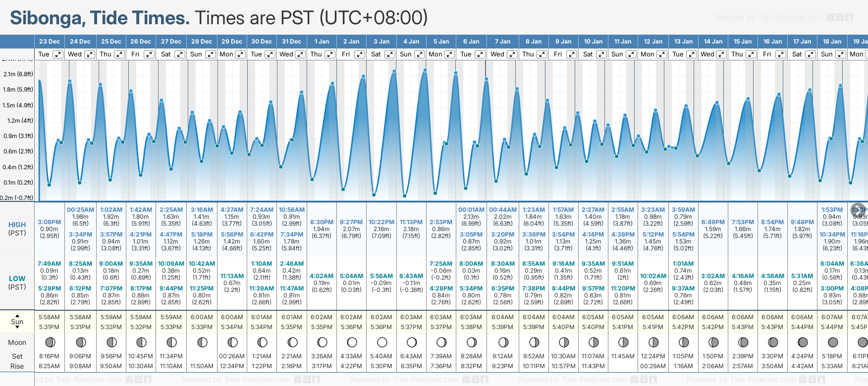868x386 pixels.
Task: Click the expand icon beside Mon 29 Dec
Action: tap(240, 54)
